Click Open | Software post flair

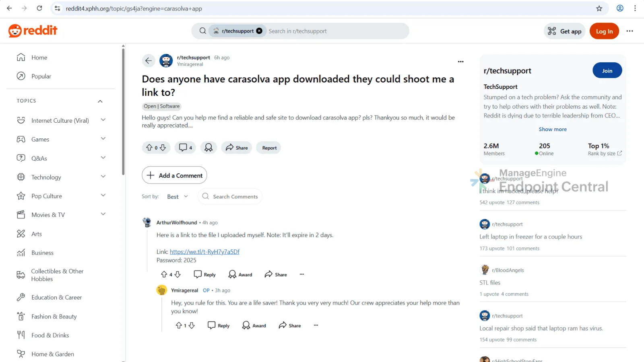click(162, 106)
